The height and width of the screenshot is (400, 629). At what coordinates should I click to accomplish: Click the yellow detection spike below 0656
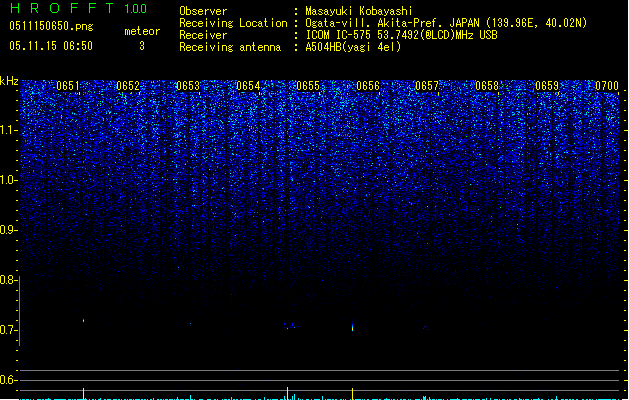coord(353,394)
